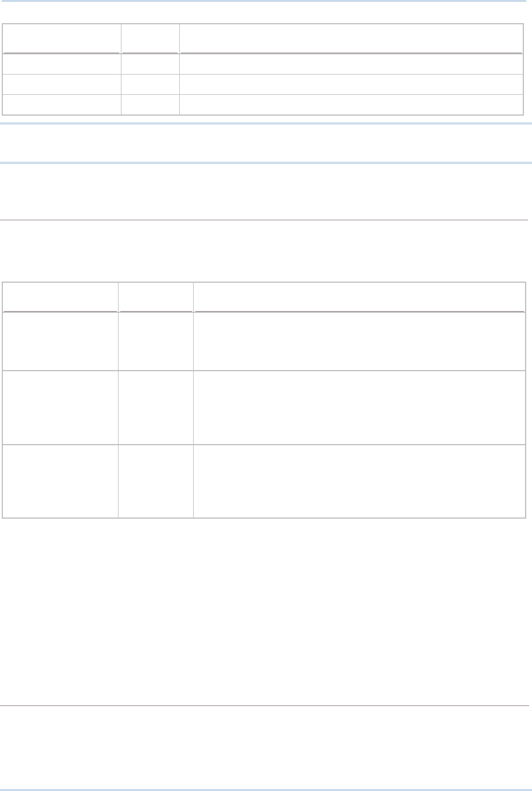Select the lower table's middle header cell

156,297
